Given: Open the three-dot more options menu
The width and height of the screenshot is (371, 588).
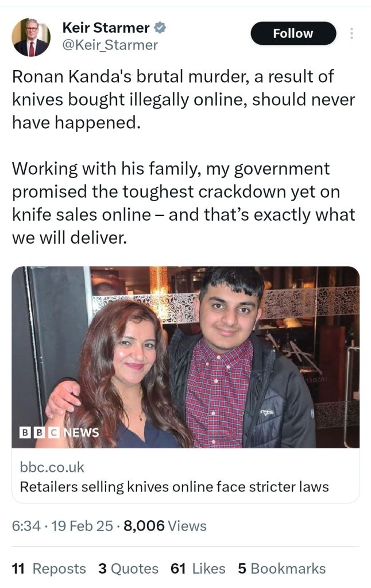Looking at the screenshot, I should coord(351,34).
